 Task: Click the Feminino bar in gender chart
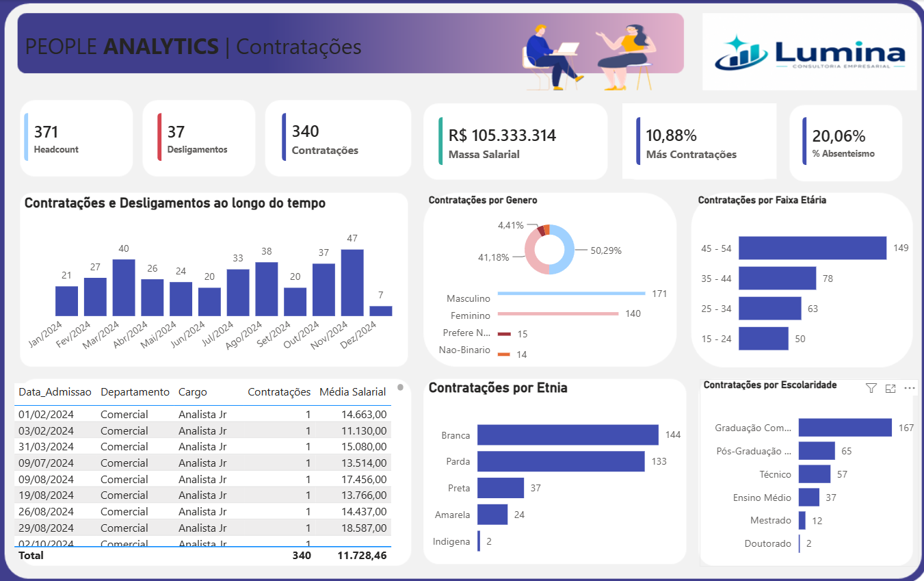558,313
